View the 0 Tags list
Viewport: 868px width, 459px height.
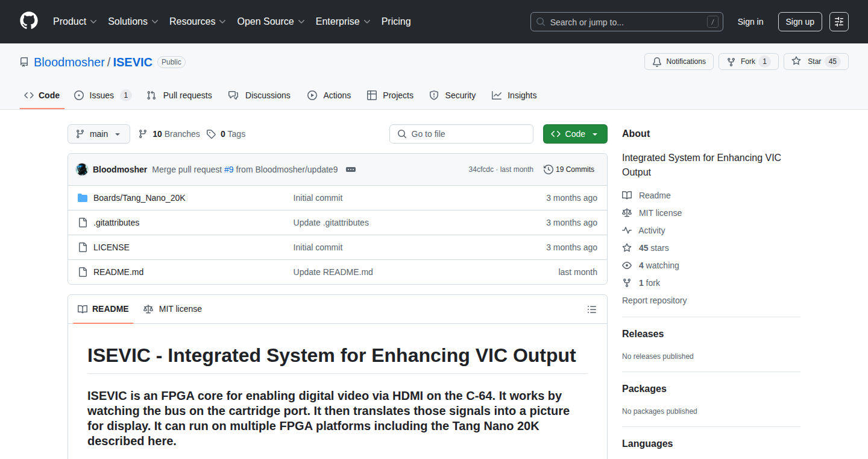(226, 134)
